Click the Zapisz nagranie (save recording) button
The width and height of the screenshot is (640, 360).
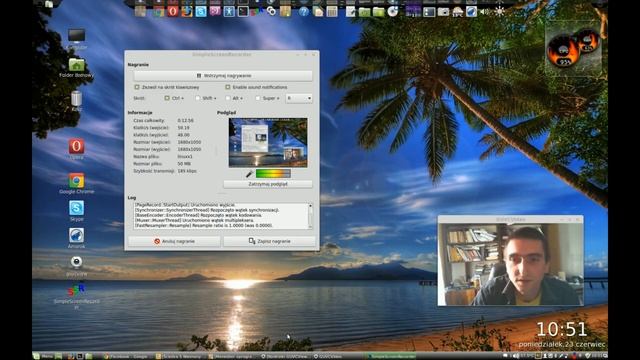pyautogui.click(x=269, y=241)
